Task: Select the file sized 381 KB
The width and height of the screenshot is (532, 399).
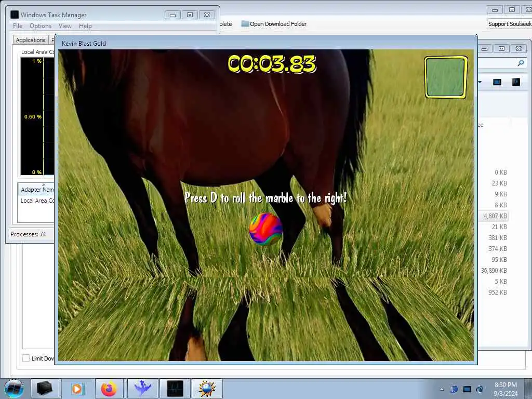Action: [498, 237]
